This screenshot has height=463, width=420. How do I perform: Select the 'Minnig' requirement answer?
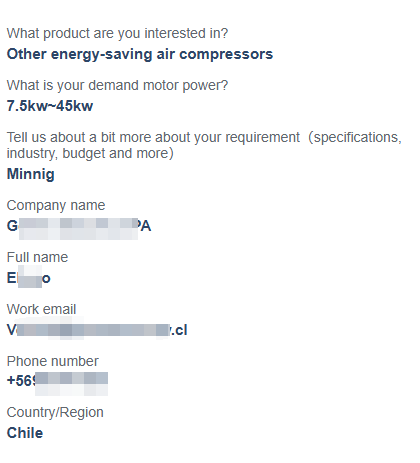click(30, 174)
